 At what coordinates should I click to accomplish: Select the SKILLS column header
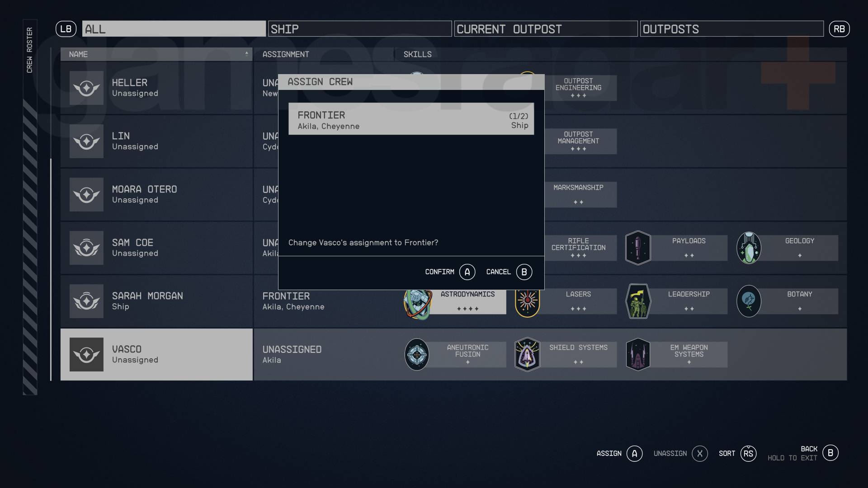[417, 54]
